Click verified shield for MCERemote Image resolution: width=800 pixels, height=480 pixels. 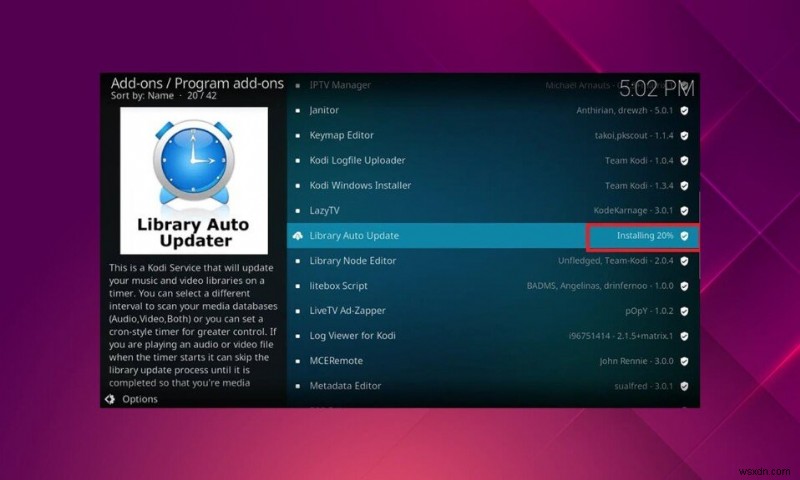(x=684, y=361)
